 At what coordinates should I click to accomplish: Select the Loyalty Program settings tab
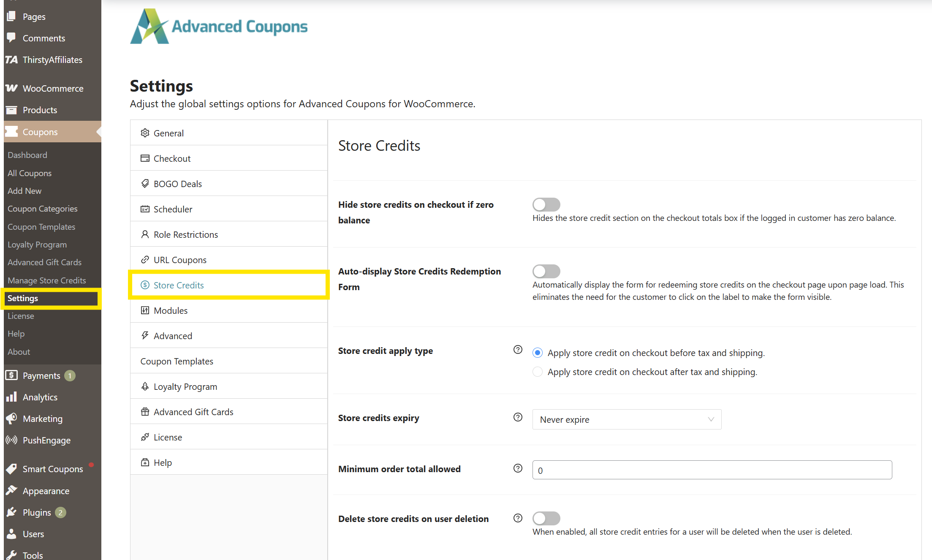click(228, 386)
